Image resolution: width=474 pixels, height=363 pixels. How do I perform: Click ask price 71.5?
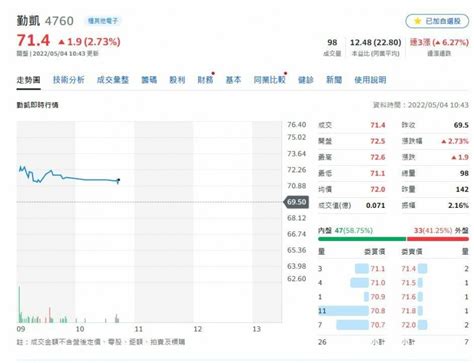(409, 283)
